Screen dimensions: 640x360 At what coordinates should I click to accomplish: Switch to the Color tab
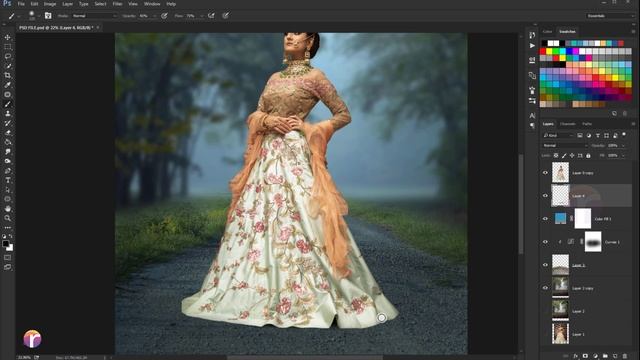tap(547, 31)
